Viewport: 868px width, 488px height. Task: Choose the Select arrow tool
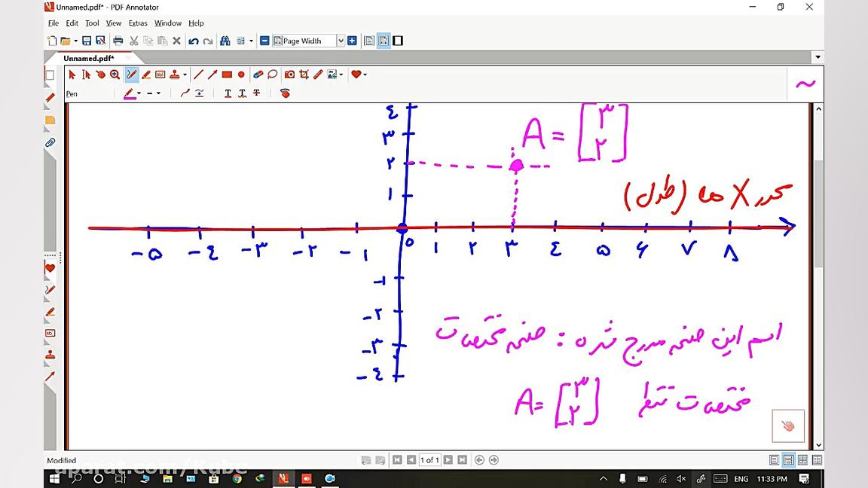tap(72, 74)
